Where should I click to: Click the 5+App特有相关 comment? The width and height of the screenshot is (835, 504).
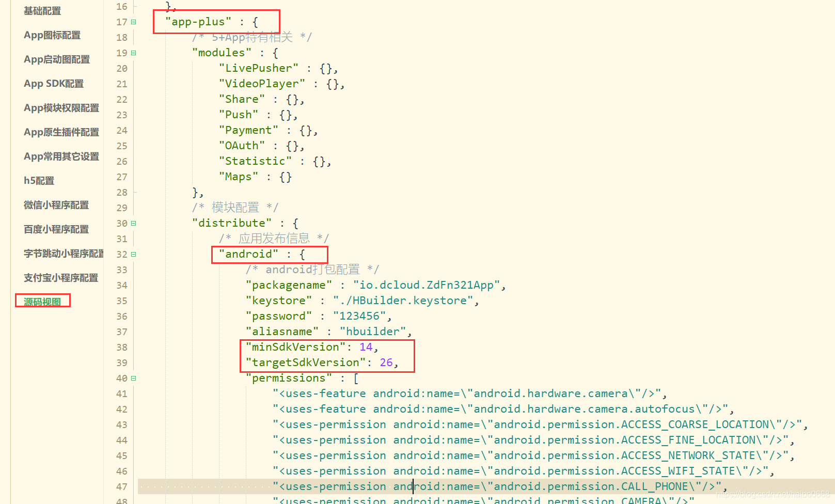coord(252,37)
